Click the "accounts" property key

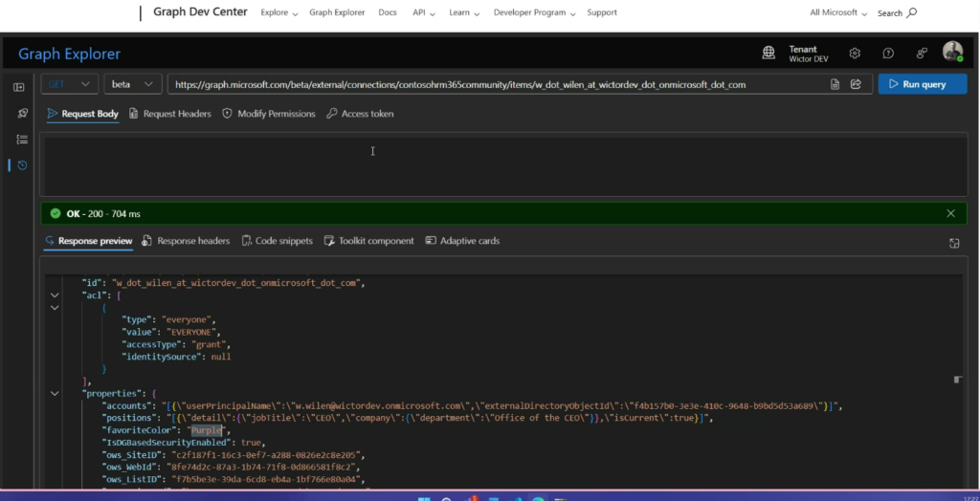coord(128,406)
